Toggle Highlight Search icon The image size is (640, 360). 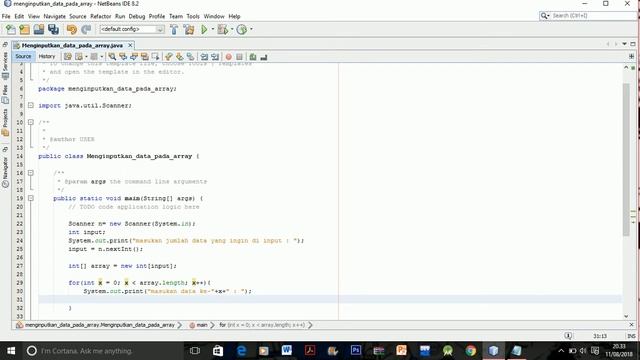(x=144, y=57)
